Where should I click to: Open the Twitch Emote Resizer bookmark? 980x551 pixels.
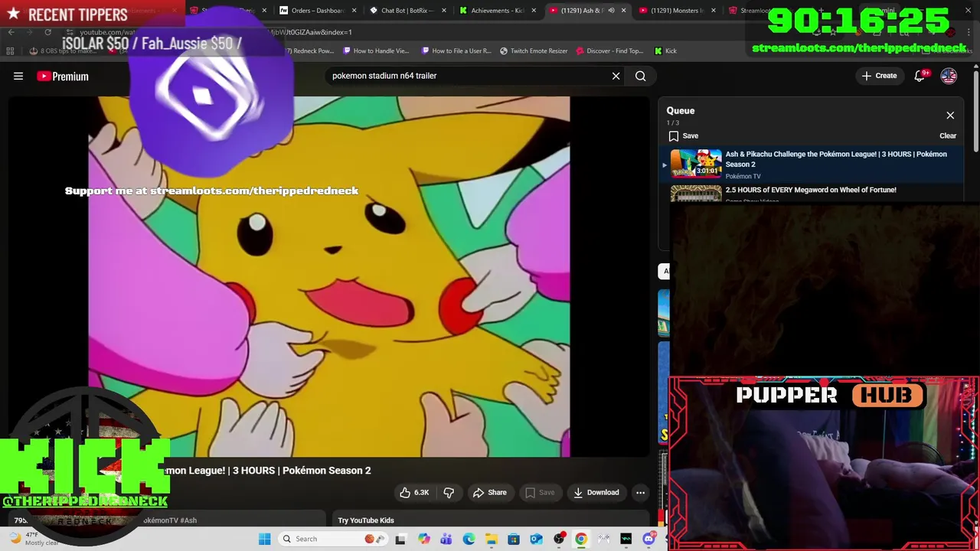point(534,51)
